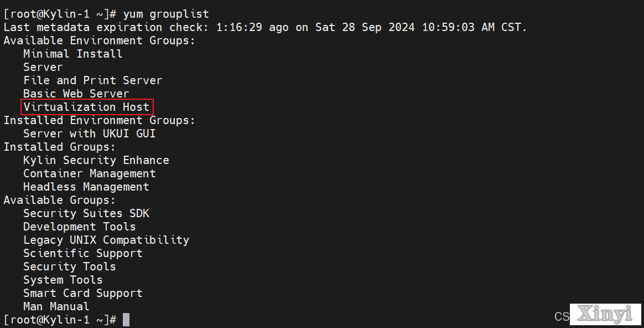Screen dimensions: 644x328
Task: Click the Security Tools entry
Action: pyautogui.click(x=69, y=266)
